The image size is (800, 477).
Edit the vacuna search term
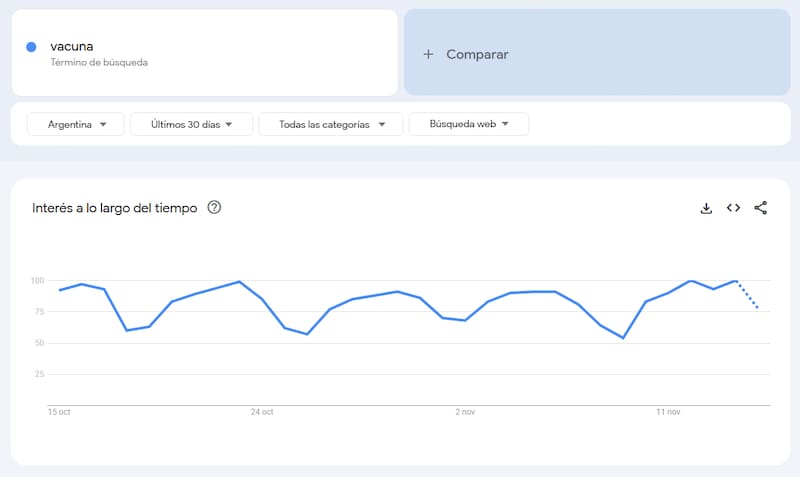pos(71,46)
